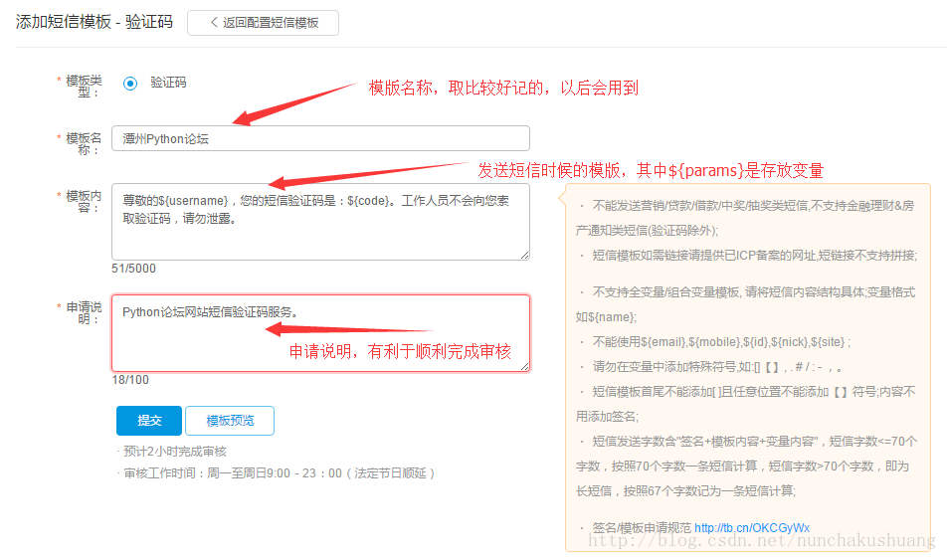Click the back chevron in 返回配置短信模板
Image resolution: width=947 pixels, height=560 pixels.
click(214, 22)
